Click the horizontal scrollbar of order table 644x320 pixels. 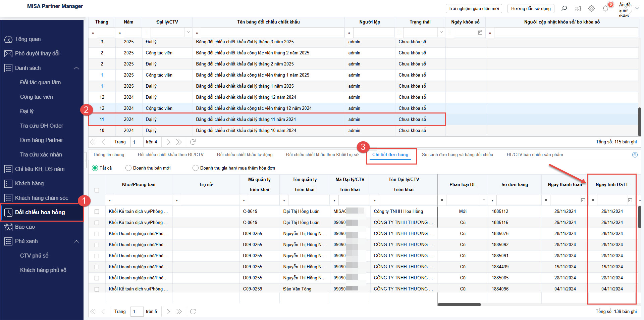pos(459,305)
